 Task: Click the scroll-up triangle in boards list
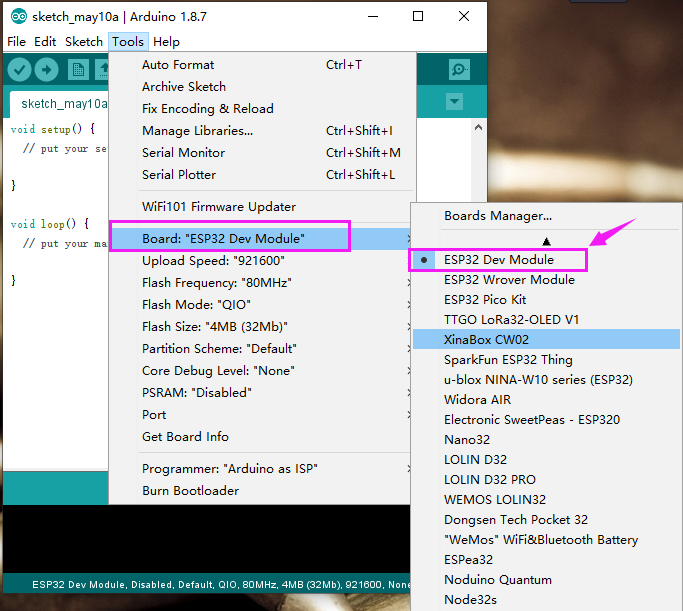(x=546, y=241)
